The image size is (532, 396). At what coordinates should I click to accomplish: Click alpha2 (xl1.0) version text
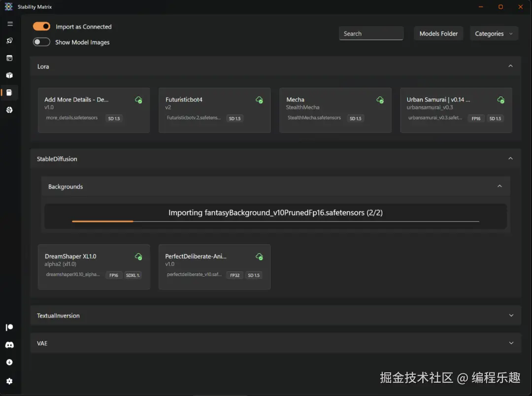point(61,264)
